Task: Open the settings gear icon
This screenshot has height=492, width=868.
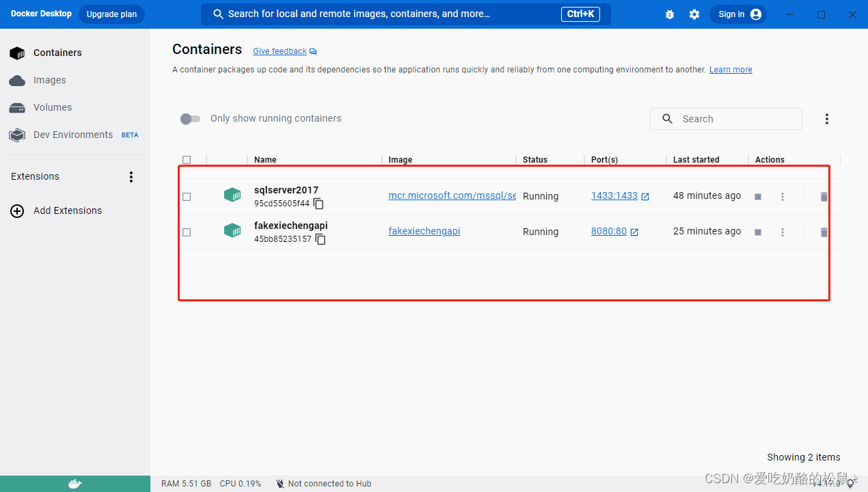Action: (x=694, y=14)
